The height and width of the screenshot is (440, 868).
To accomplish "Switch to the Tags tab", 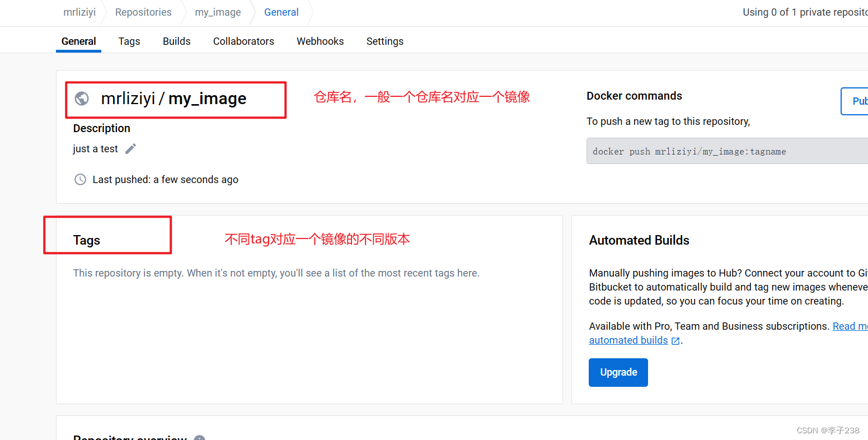I will tap(129, 41).
